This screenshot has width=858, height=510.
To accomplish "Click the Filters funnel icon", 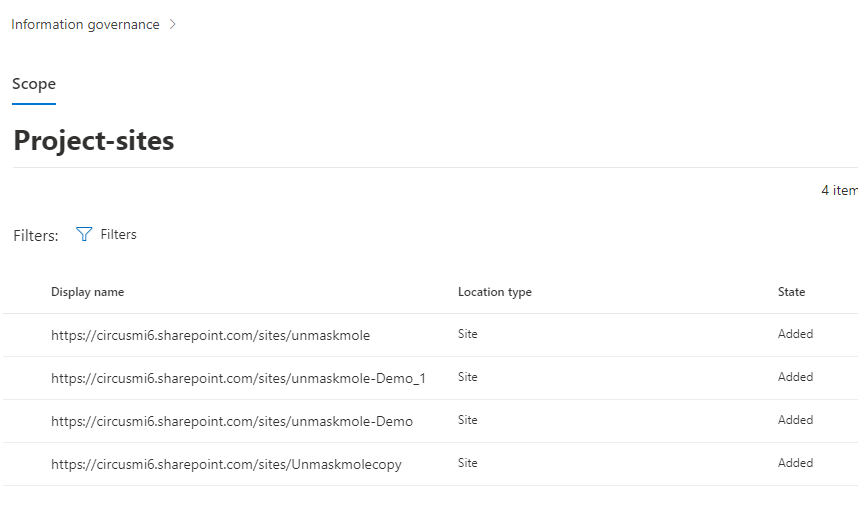I will tap(84, 234).
